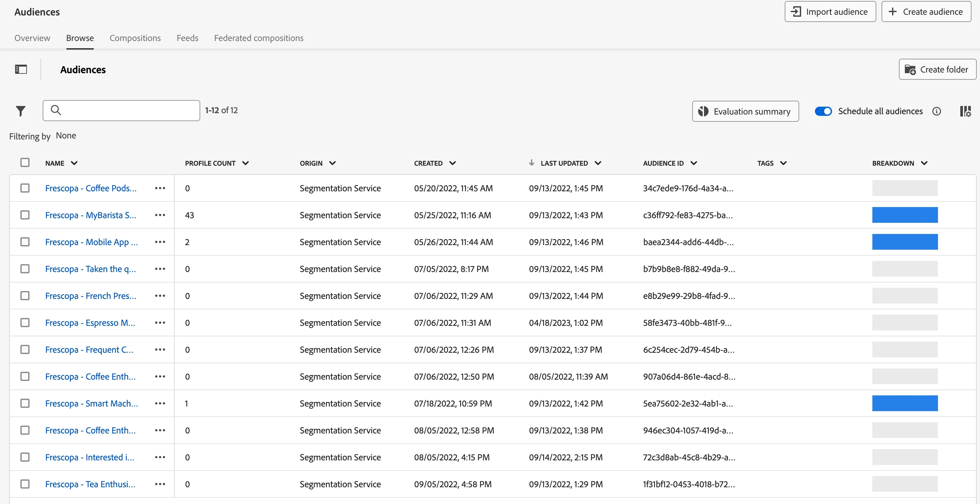This screenshot has height=504, width=980.
Task: Toggle Schedule all audiences switch
Action: (823, 111)
